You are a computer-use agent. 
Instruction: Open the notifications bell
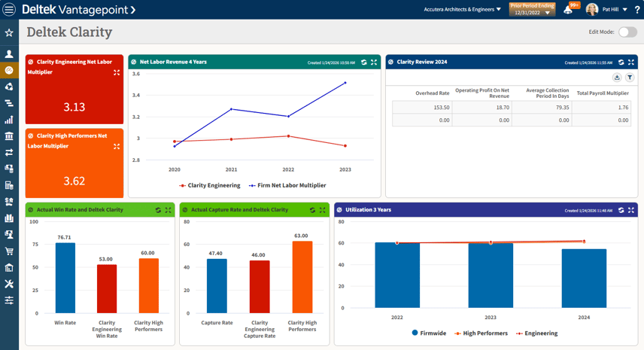(568, 10)
